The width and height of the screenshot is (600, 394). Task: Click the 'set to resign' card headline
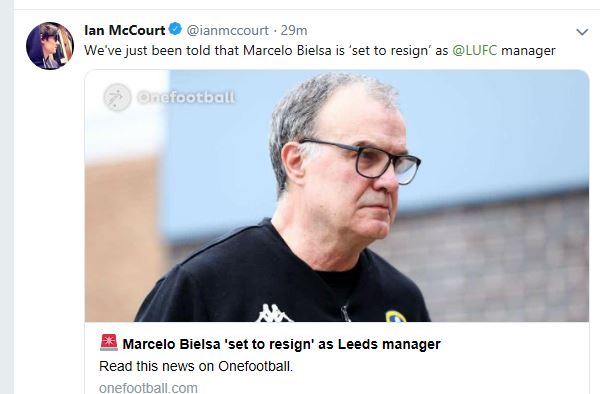pyautogui.click(x=282, y=344)
